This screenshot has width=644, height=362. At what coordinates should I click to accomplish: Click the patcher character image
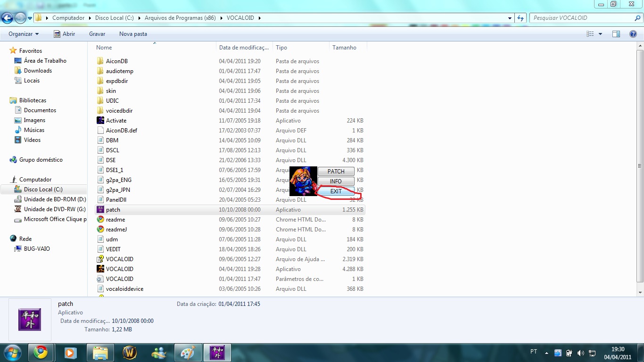(303, 181)
